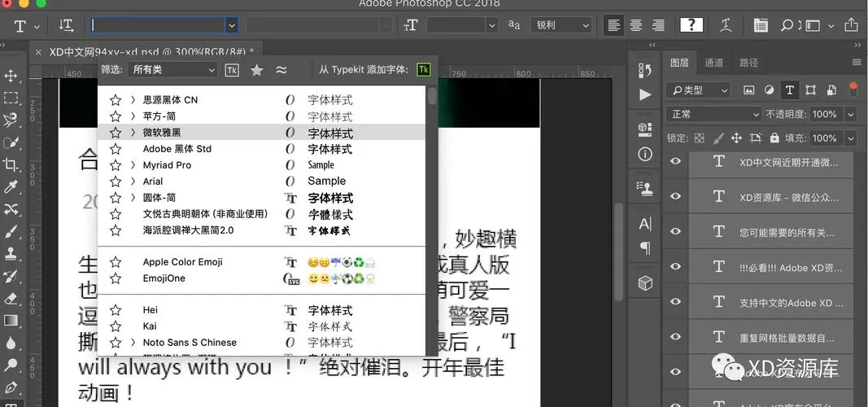Screen dimensions: 868x407
Task: Open the 正常 blend mode dropdown
Action: (713, 114)
